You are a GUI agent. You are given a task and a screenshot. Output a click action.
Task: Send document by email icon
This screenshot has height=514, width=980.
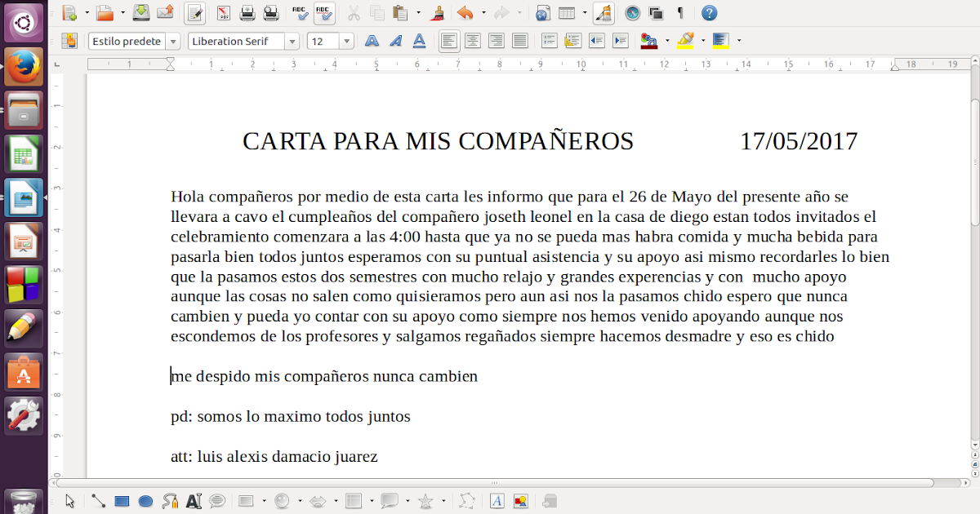(165, 12)
